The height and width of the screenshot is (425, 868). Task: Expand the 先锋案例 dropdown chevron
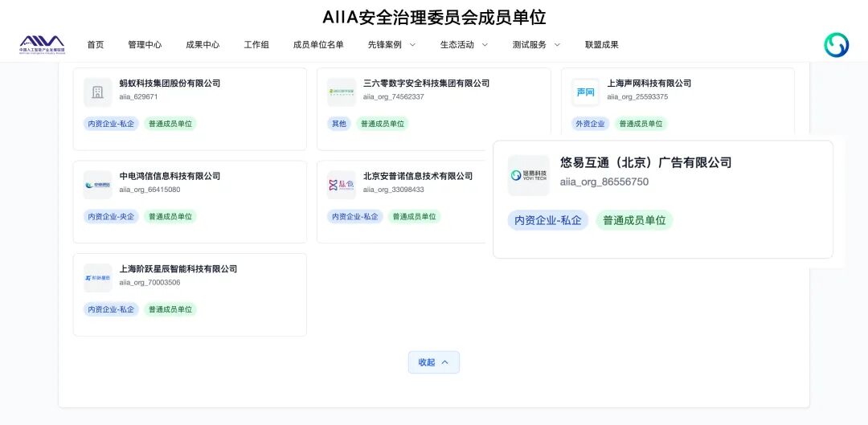tap(411, 45)
